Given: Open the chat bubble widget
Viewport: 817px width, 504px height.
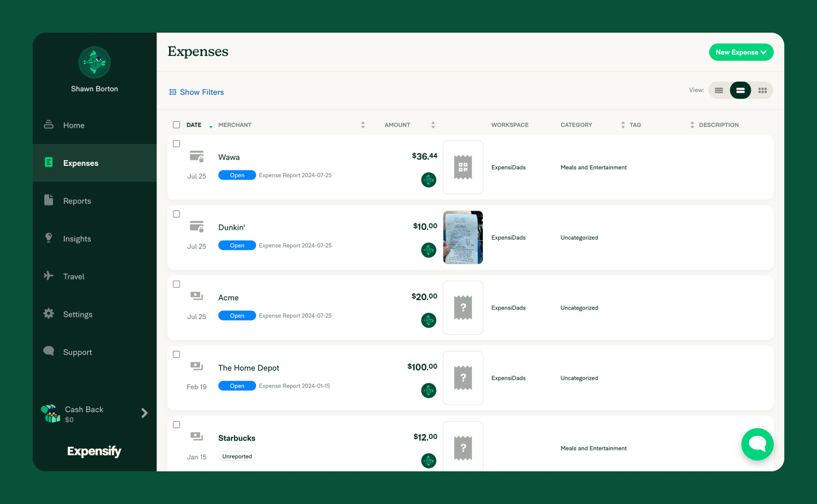Looking at the screenshot, I should pyautogui.click(x=757, y=444).
